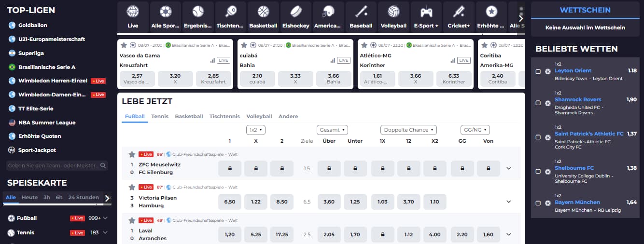Screen dimensions: 644x244
Task: Open the Erhöhte Quoten star icon
Action: click(491, 12)
